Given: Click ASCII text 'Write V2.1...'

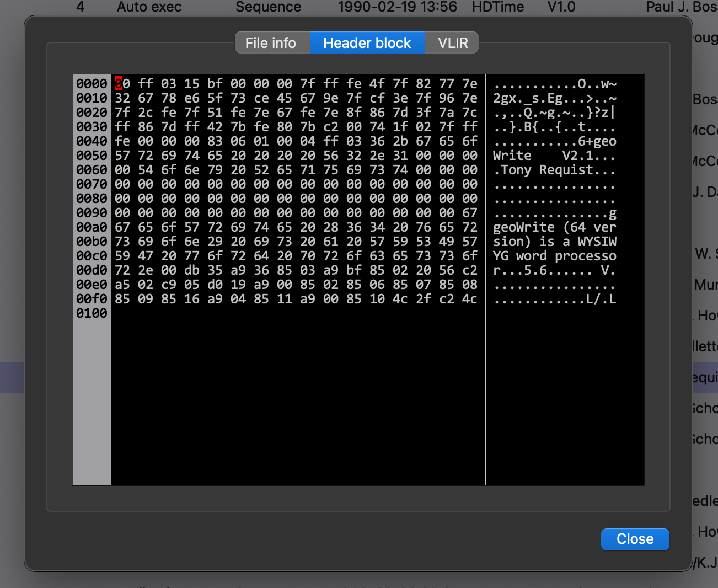Looking at the screenshot, I should (x=555, y=156).
